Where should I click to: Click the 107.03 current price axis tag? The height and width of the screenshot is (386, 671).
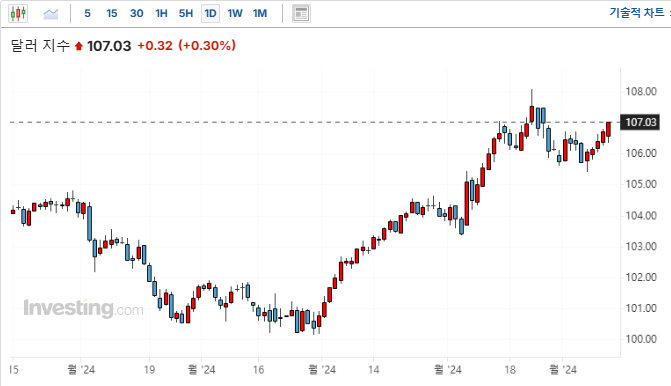(x=640, y=122)
